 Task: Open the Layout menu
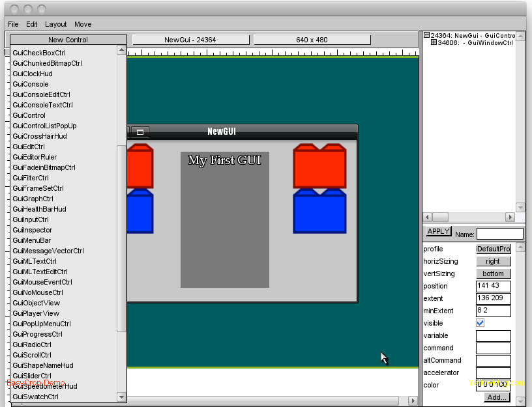click(x=56, y=24)
